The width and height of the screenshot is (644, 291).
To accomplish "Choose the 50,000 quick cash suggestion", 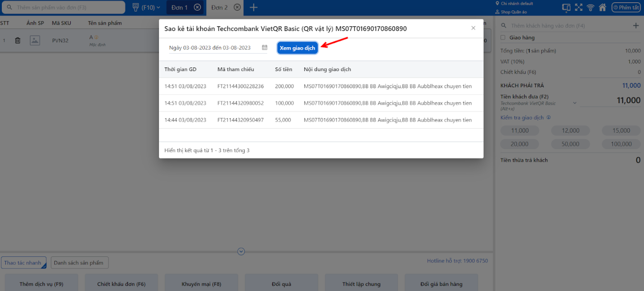I will tap(570, 144).
